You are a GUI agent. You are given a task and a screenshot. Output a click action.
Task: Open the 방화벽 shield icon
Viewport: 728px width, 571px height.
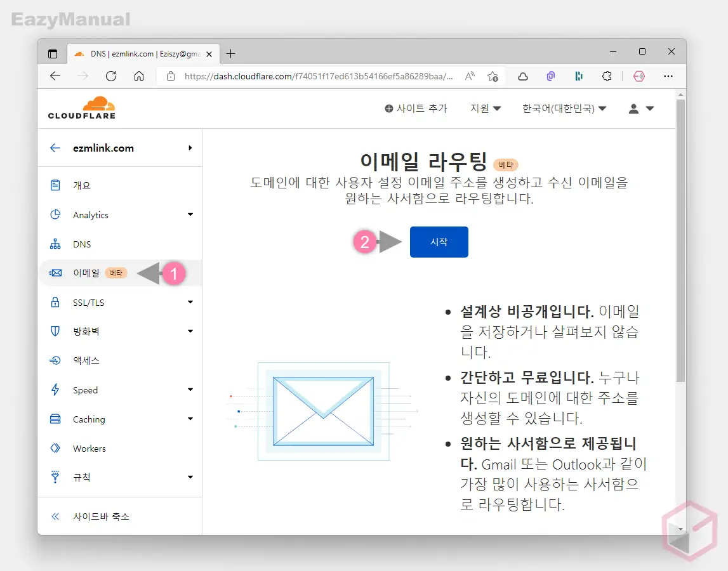(x=56, y=331)
